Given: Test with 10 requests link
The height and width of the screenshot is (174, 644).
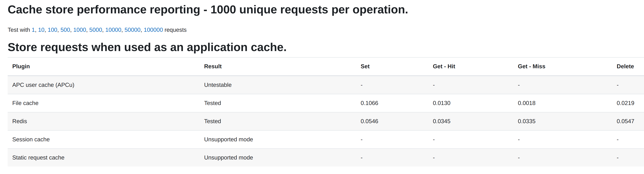Looking at the screenshot, I should [41, 30].
